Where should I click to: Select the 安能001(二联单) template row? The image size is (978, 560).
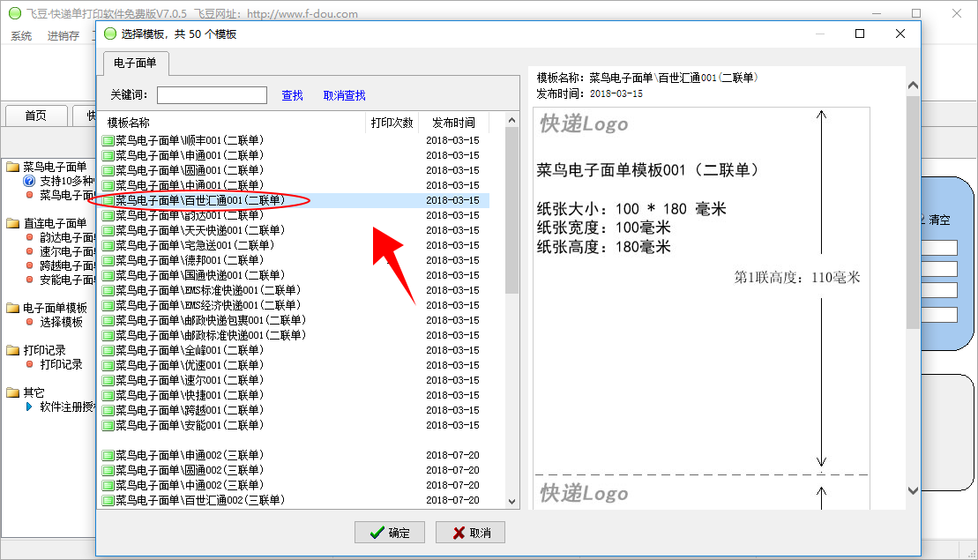[295, 425]
